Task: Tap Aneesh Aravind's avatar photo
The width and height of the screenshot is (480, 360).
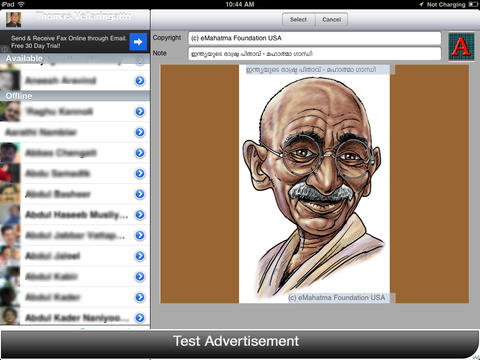Action: point(10,80)
